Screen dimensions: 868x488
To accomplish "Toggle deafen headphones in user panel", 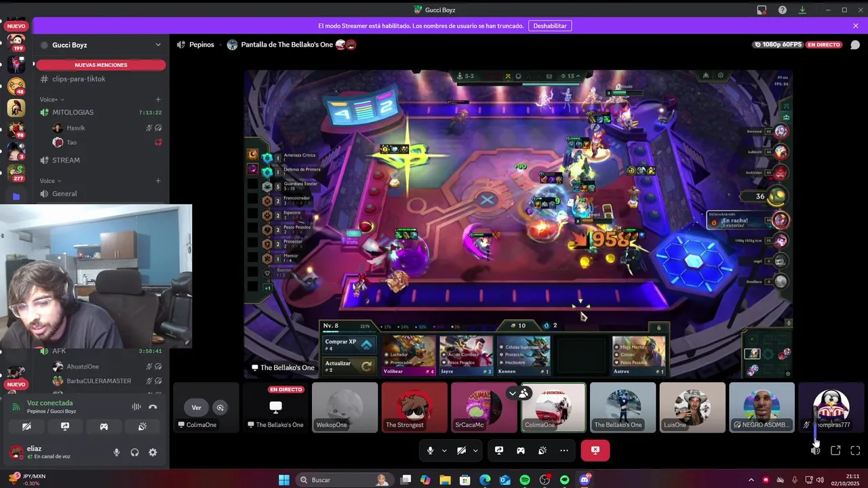I will [x=135, y=452].
